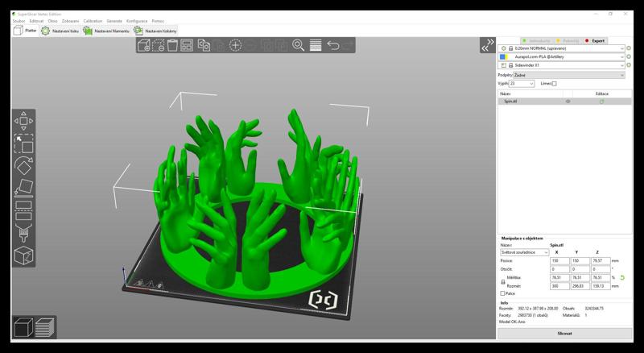Click the Add instance plus-circle icon
644x353 pixels.
coord(235,45)
